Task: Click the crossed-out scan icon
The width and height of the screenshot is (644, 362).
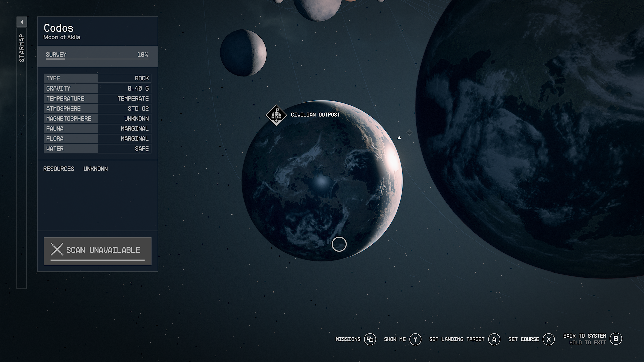Action: pyautogui.click(x=57, y=249)
